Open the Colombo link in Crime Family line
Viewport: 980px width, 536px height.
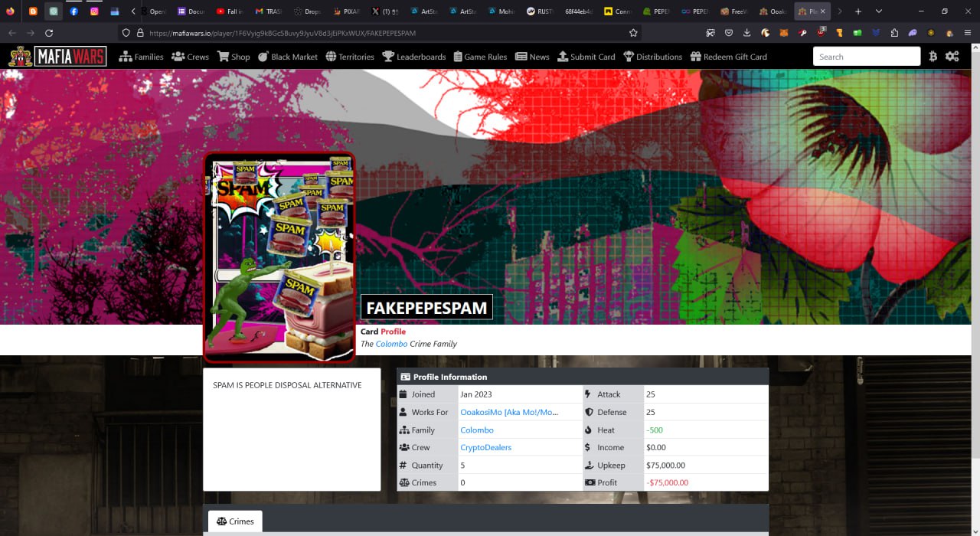coord(391,344)
